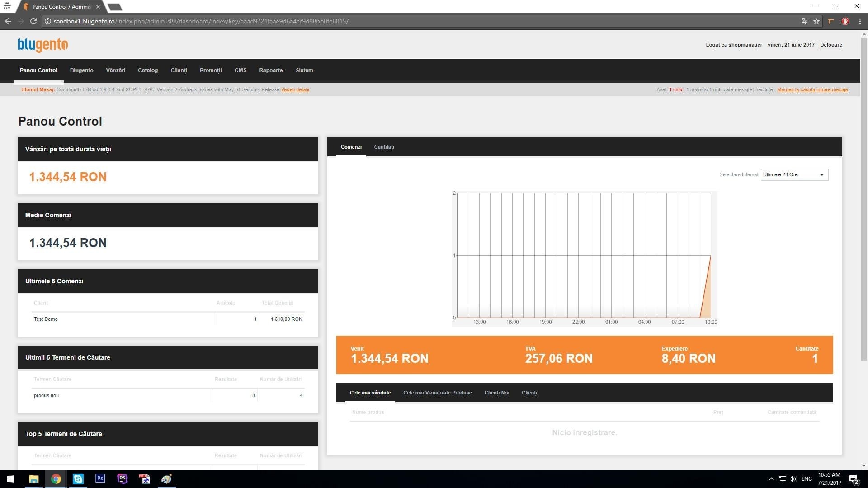
Task: Open the Clienți navigation menu
Action: pos(179,70)
